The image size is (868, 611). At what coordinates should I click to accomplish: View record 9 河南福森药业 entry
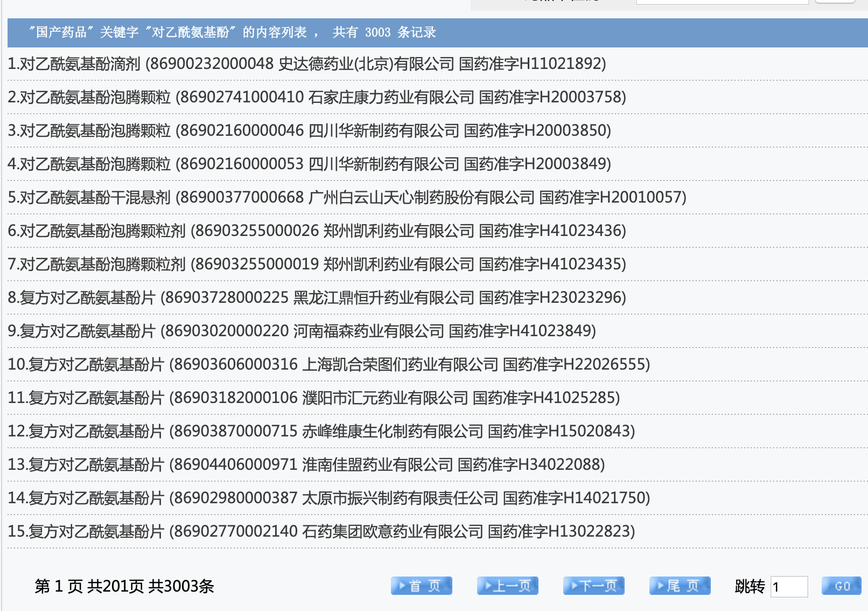pos(302,331)
